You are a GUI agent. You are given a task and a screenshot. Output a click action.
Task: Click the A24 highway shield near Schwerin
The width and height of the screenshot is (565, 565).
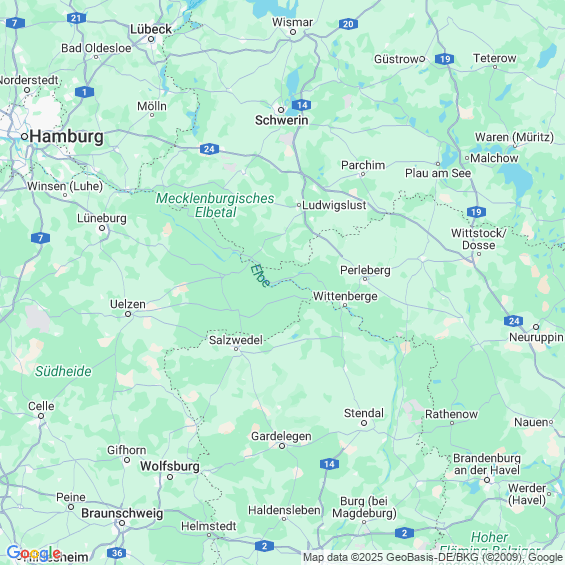click(209, 149)
